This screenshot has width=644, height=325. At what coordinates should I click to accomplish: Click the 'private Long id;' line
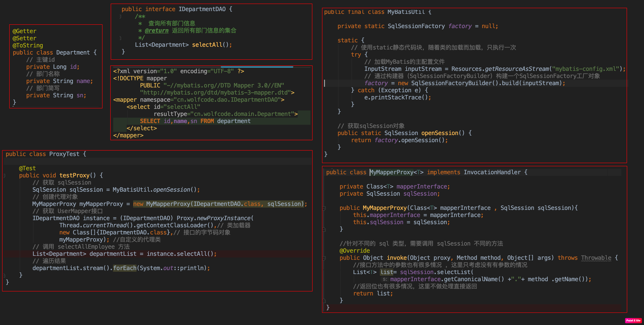click(53, 67)
